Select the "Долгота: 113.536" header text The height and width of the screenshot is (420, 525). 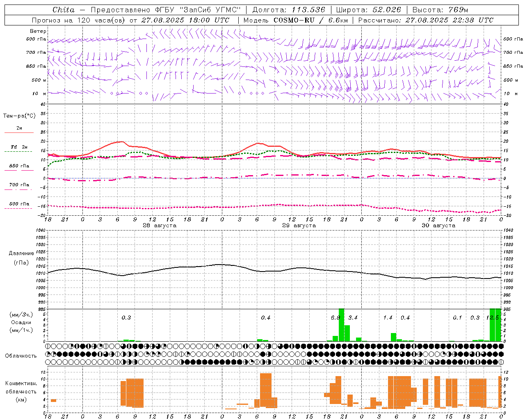click(x=289, y=10)
